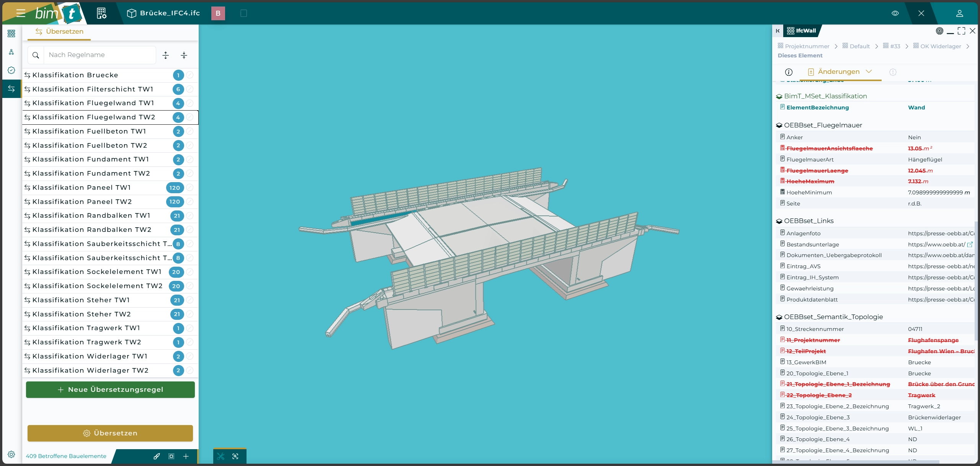980x466 pixels.
Task: Open the viewer tools wrench icon
Action: 221,456
